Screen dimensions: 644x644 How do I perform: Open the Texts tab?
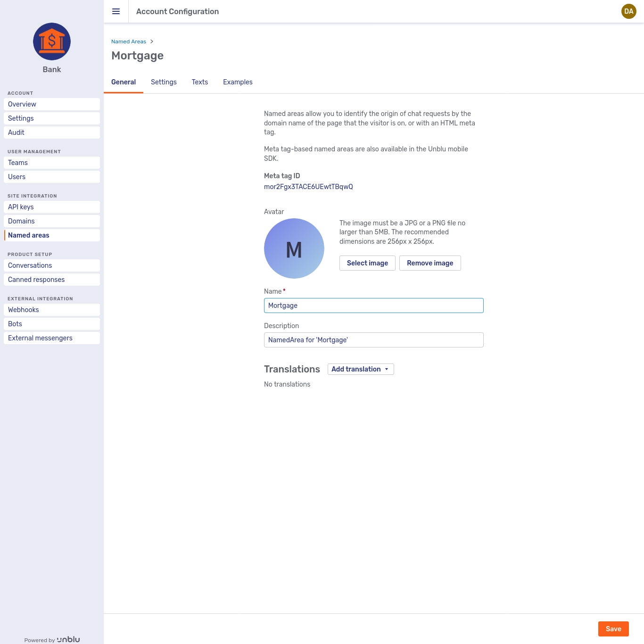click(199, 82)
